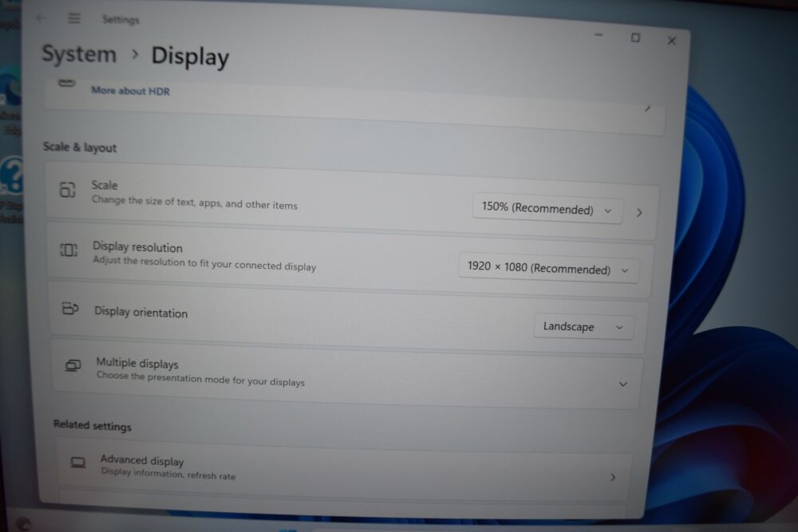Open Advanced display settings chevron

pos(613,477)
